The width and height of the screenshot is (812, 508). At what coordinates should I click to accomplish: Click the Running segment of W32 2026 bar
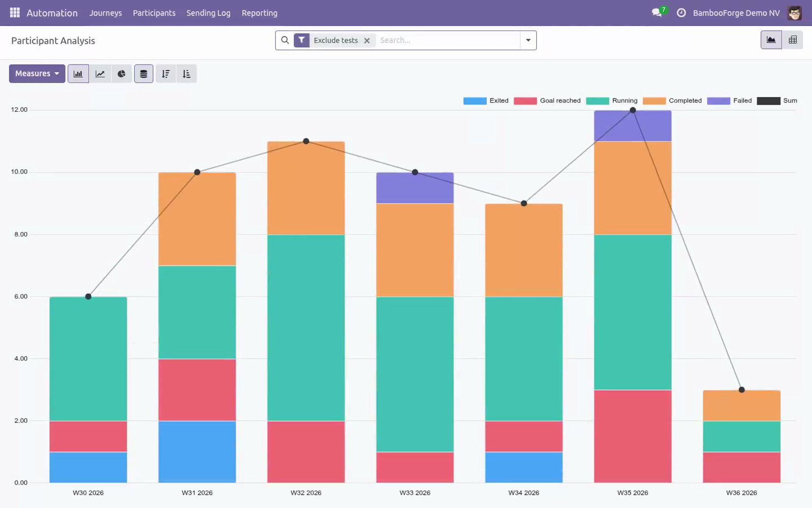pyautogui.click(x=306, y=328)
